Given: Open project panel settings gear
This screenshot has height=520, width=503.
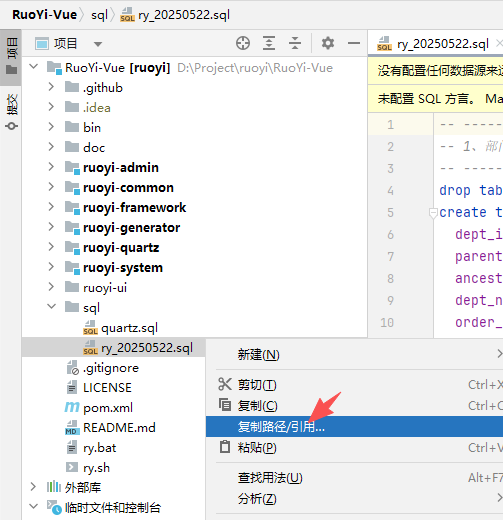Looking at the screenshot, I should click(x=328, y=43).
